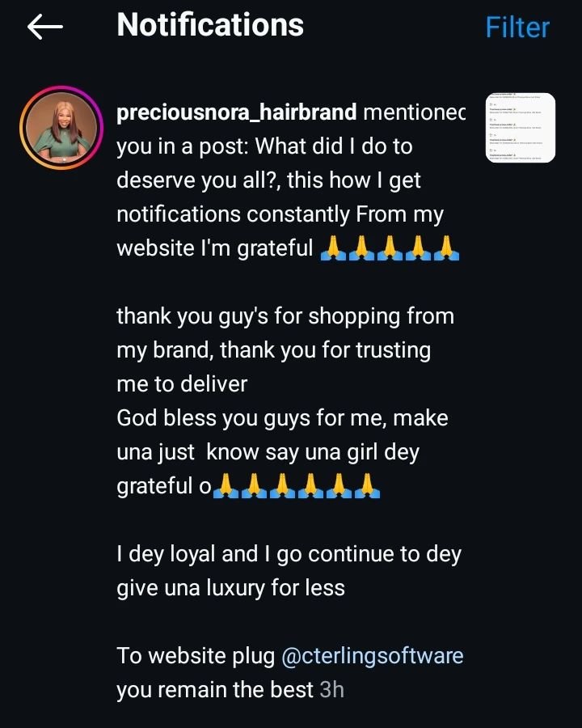Click the preciousnora_hairbrand username

tap(237, 112)
